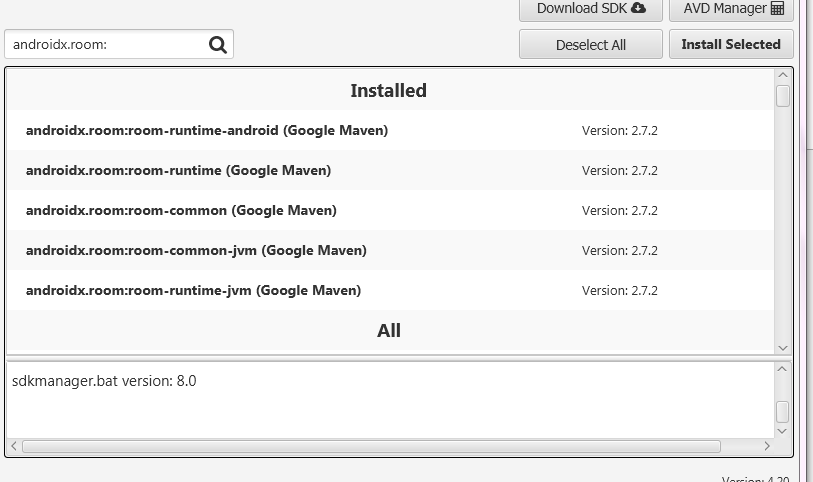Click the package list scrollbar thumb
Image resolution: width=813 pixels, height=482 pixels.
(x=783, y=96)
